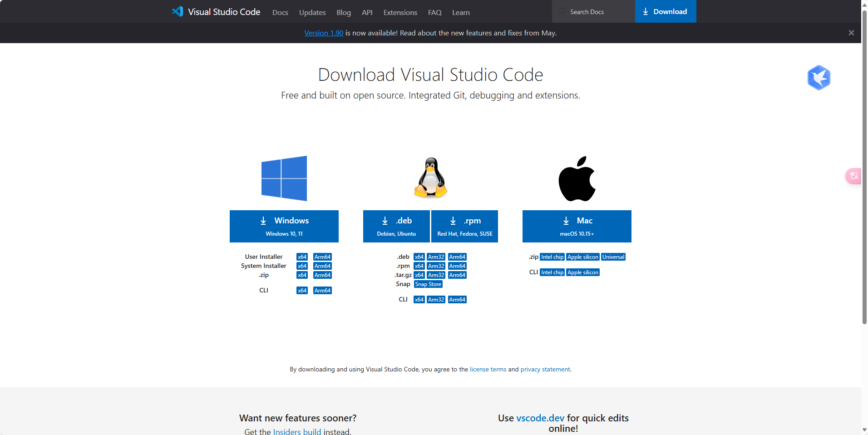The image size is (868, 435).
Task: Click the blue bird hexagon extension icon
Action: pos(819,78)
